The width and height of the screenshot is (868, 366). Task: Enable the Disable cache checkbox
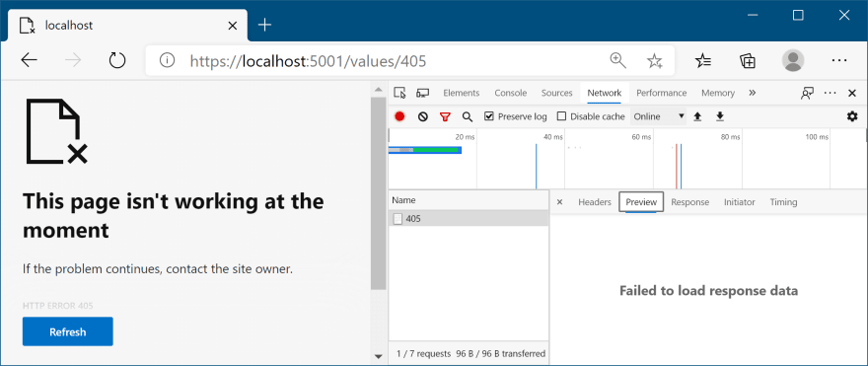click(x=561, y=116)
